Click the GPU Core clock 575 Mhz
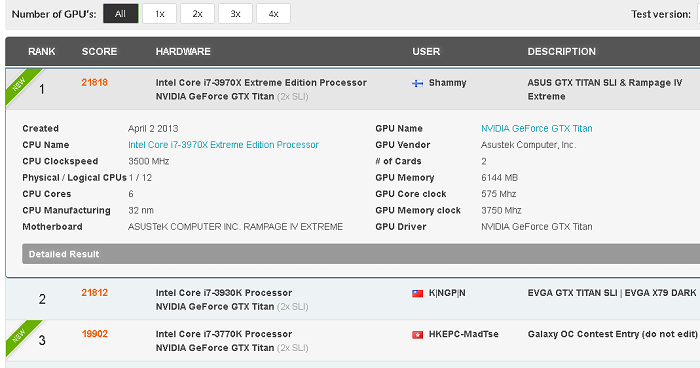This screenshot has height=368, width=700. pyautogui.click(x=499, y=194)
